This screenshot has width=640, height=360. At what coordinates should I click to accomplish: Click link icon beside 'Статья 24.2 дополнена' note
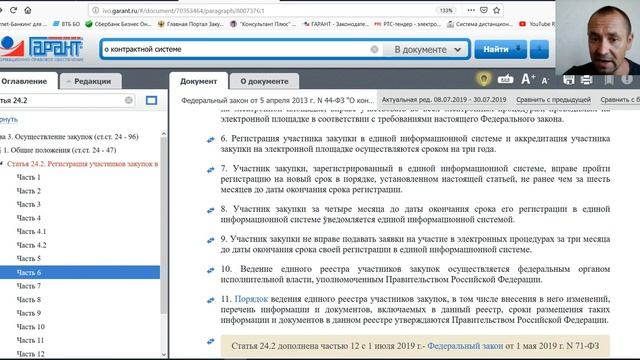[211, 341]
